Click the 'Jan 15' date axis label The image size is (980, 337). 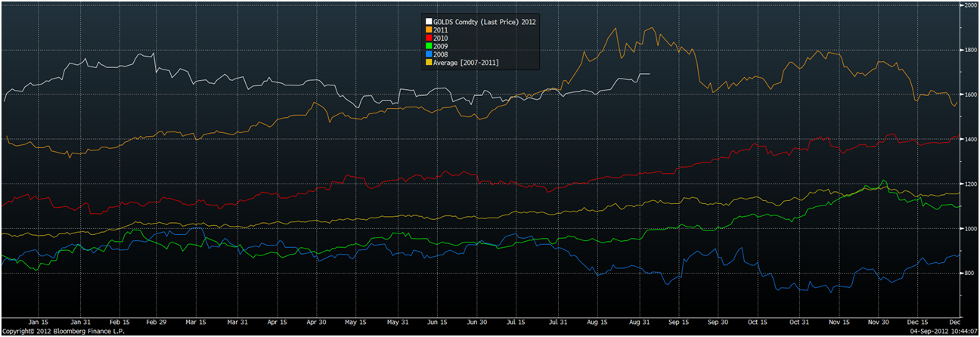(x=39, y=322)
